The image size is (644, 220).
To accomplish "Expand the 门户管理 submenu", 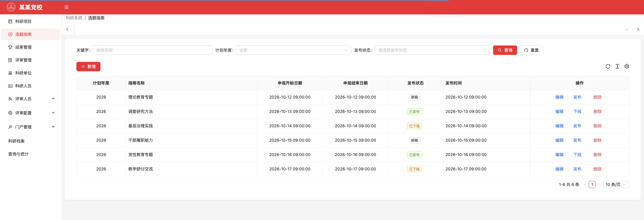I will [53, 127].
